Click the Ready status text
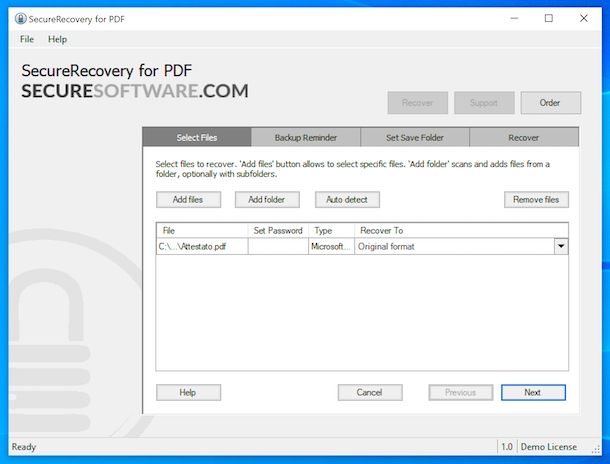610x464 pixels. click(24, 447)
